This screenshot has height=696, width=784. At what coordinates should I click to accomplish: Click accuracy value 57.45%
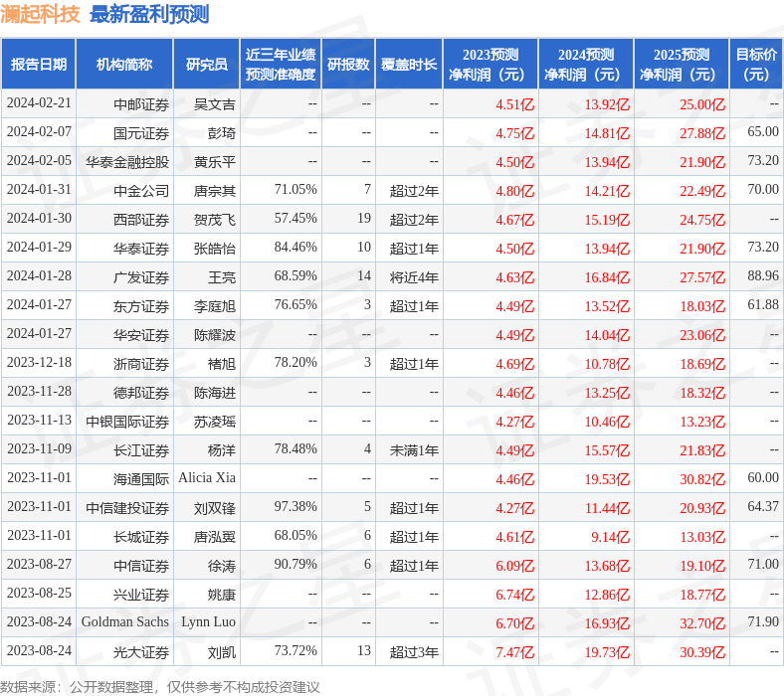pyautogui.click(x=295, y=219)
